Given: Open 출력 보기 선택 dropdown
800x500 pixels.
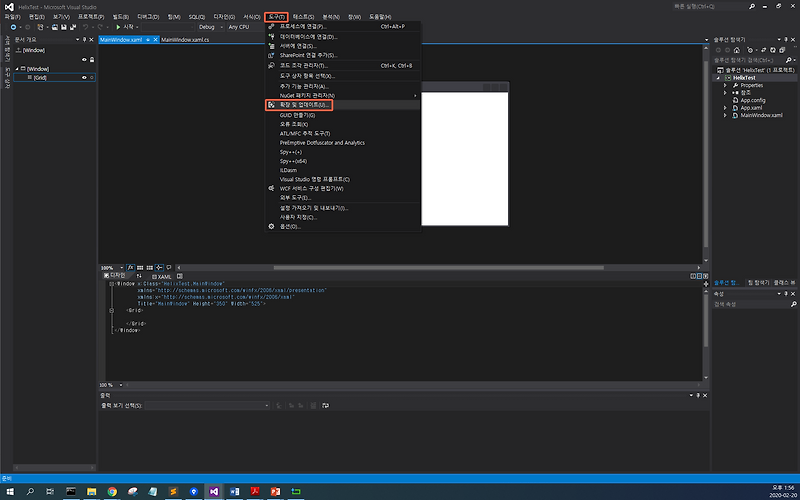Looking at the screenshot, I should tap(207, 406).
